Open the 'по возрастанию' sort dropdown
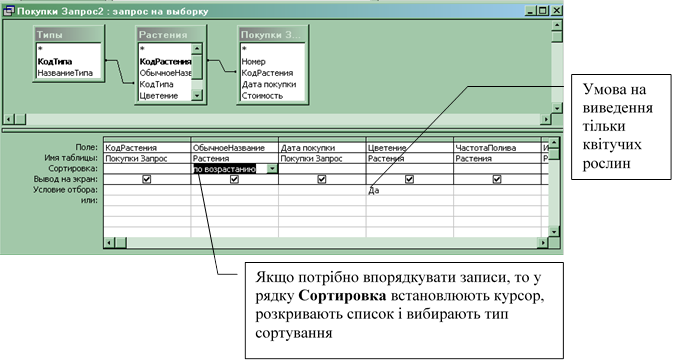Screen dimensions: 673x361 [x=272, y=169]
